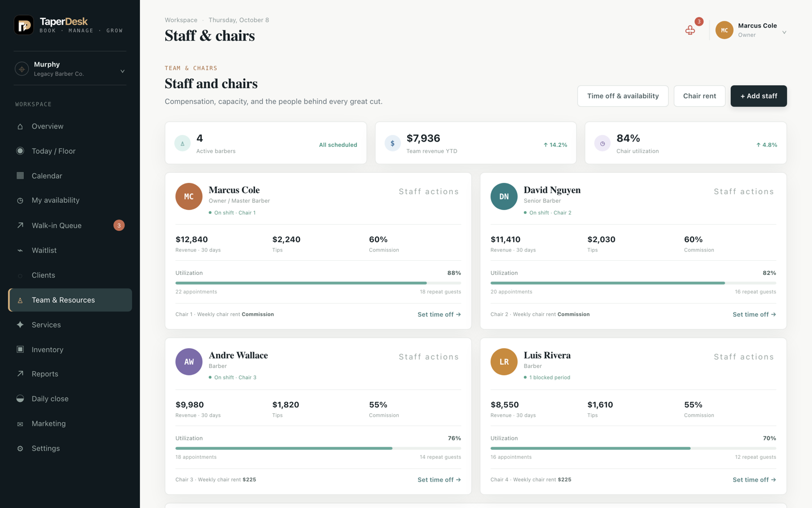The height and width of the screenshot is (508, 812).
Task: Set time off for David Nguyen
Action: (x=754, y=314)
